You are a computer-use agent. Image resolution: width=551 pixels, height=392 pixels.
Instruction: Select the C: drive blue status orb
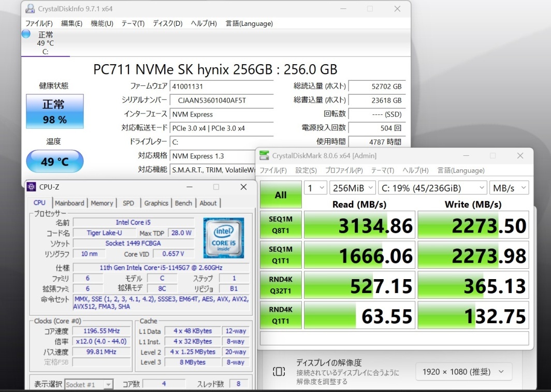point(26,34)
